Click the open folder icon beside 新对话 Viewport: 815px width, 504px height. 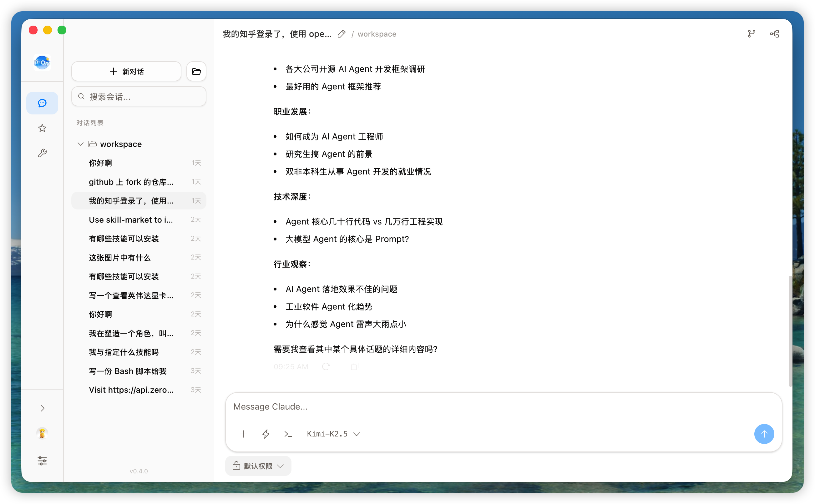pyautogui.click(x=196, y=71)
